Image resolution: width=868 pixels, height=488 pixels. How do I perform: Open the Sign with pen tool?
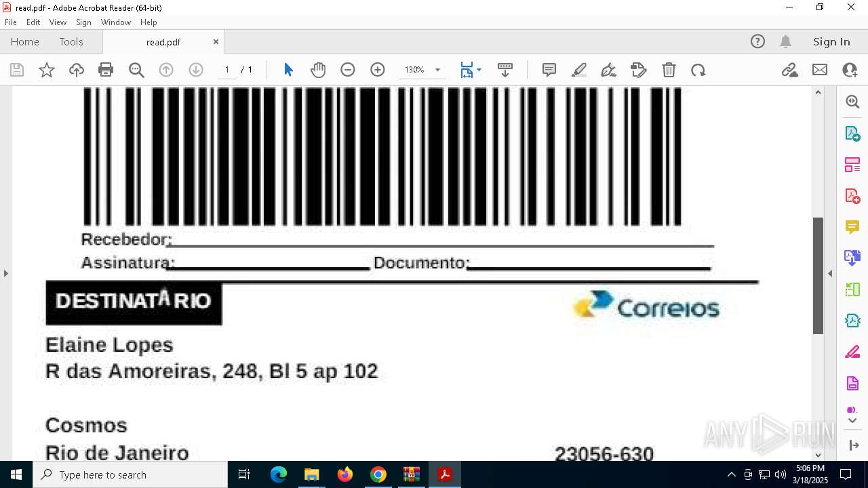609,70
